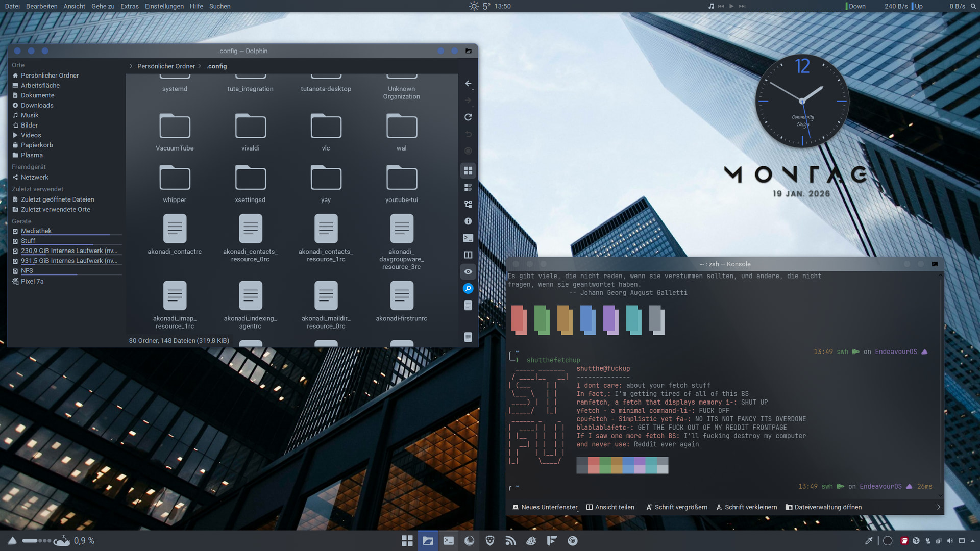
Task: Open Dolphin's embedded terminal panel
Action: tap(468, 238)
